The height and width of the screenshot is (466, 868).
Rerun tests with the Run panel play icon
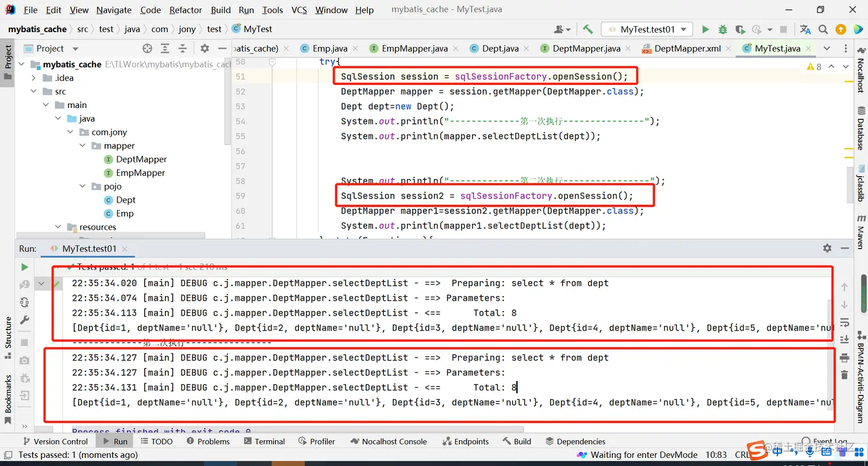click(x=24, y=267)
